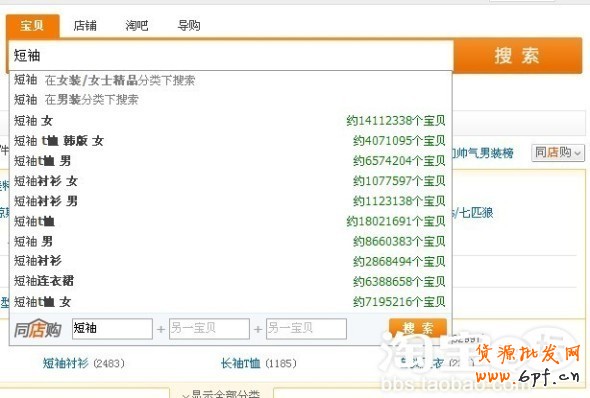Open the 导购 tab
The width and height of the screenshot is (590, 398).
click(189, 26)
